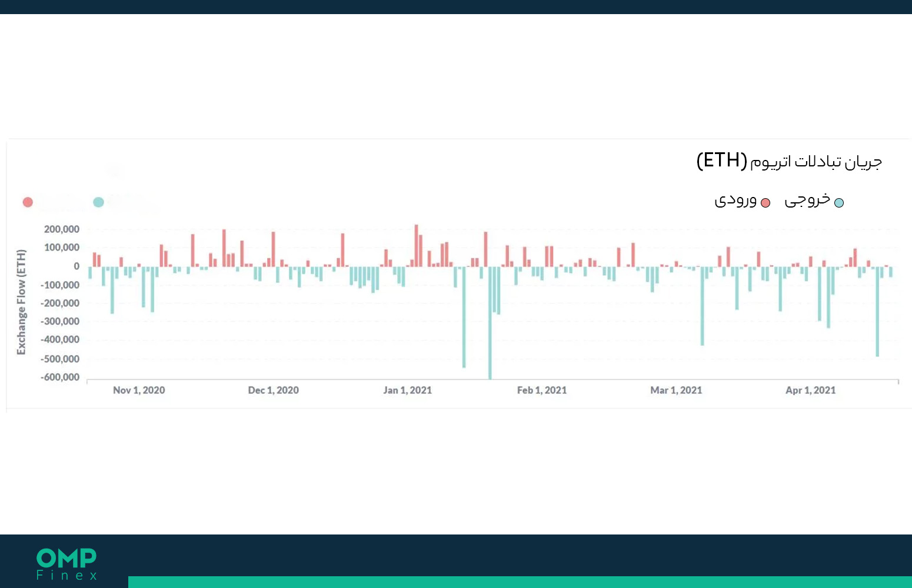
Task: Toggle the faded teal legend circle on left
Action: (98, 202)
